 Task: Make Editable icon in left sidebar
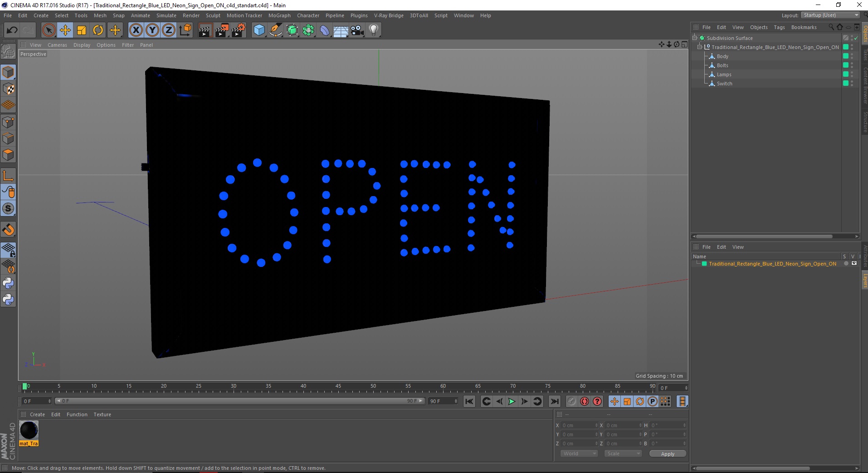[8, 52]
